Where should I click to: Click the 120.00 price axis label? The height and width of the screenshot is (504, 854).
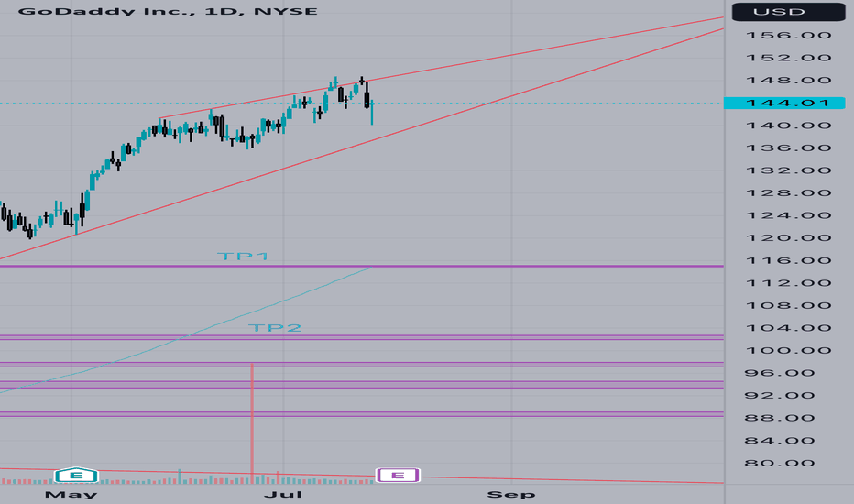click(x=788, y=237)
